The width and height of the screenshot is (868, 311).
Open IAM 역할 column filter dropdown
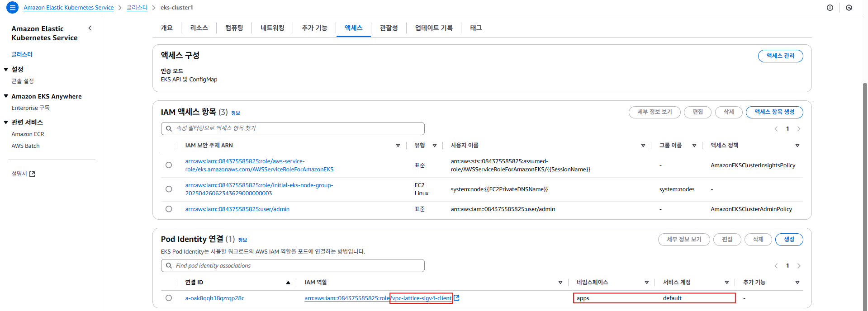coord(560,283)
